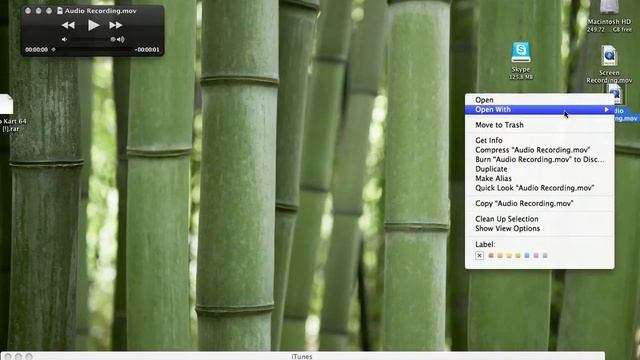Image resolution: width=640 pixels, height=360 pixels.
Task: Minimize the iTunes window
Action: tap(18, 357)
